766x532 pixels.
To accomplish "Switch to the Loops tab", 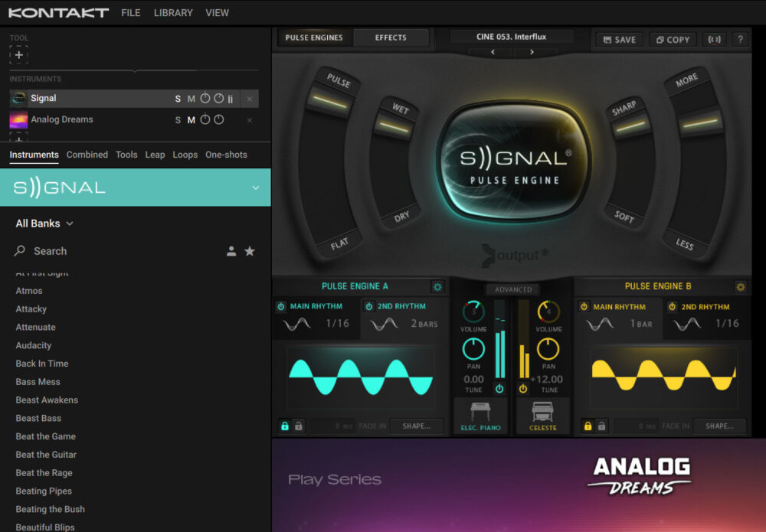I will click(x=185, y=155).
